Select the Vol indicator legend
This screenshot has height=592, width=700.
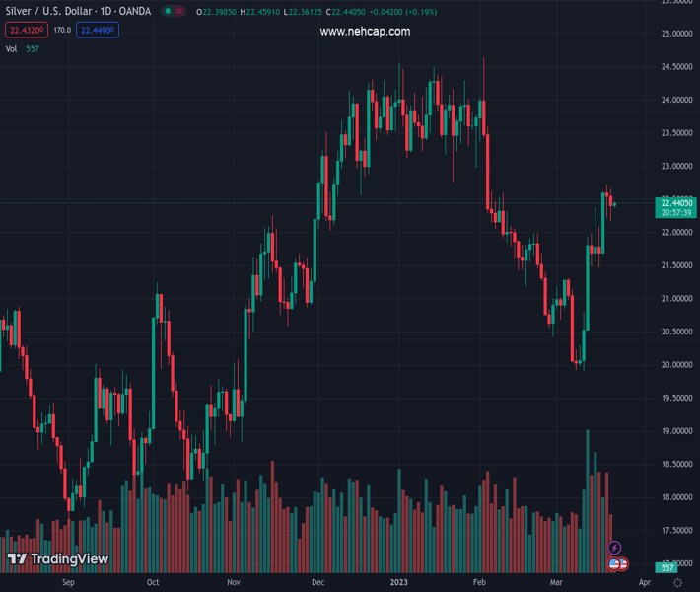(12, 48)
